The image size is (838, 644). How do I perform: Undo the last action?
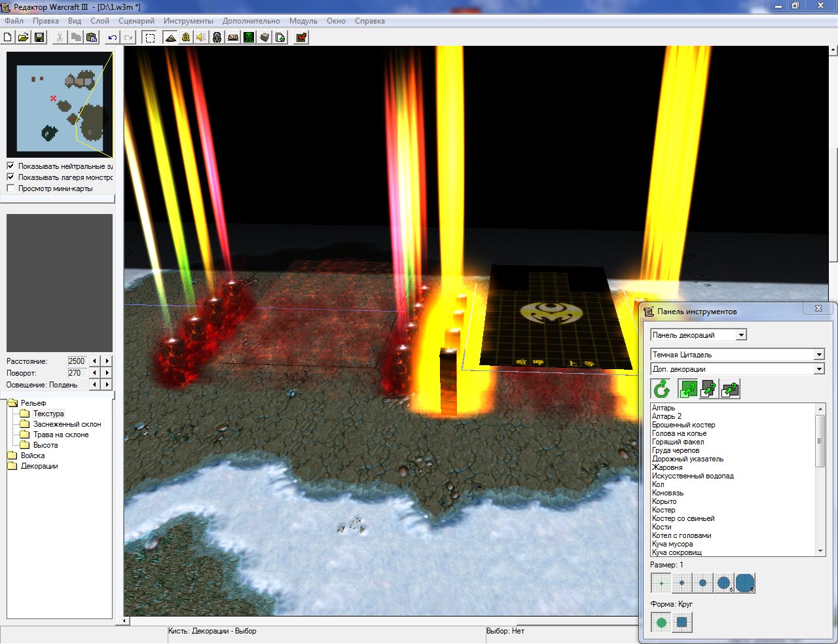[113, 37]
